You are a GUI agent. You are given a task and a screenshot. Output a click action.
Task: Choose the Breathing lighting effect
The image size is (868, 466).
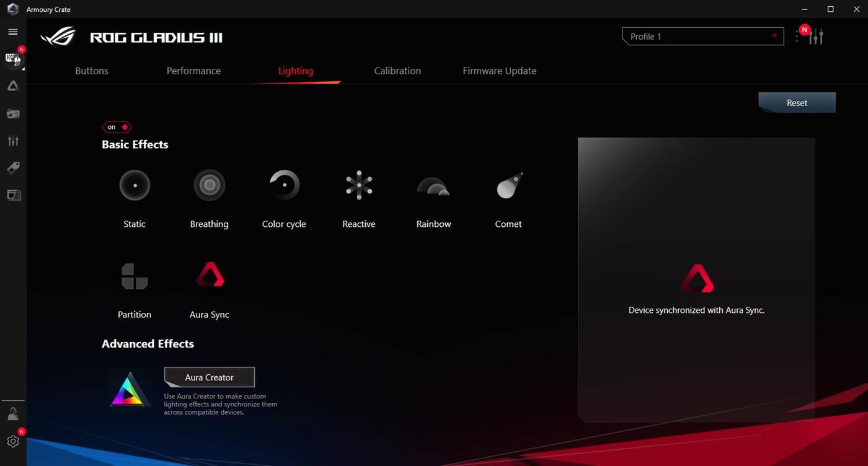click(209, 185)
